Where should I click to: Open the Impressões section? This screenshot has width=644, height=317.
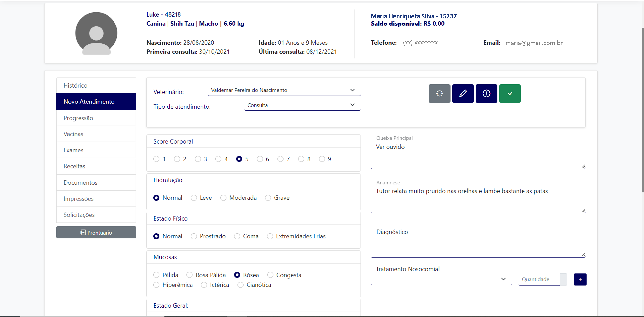(x=96, y=199)
